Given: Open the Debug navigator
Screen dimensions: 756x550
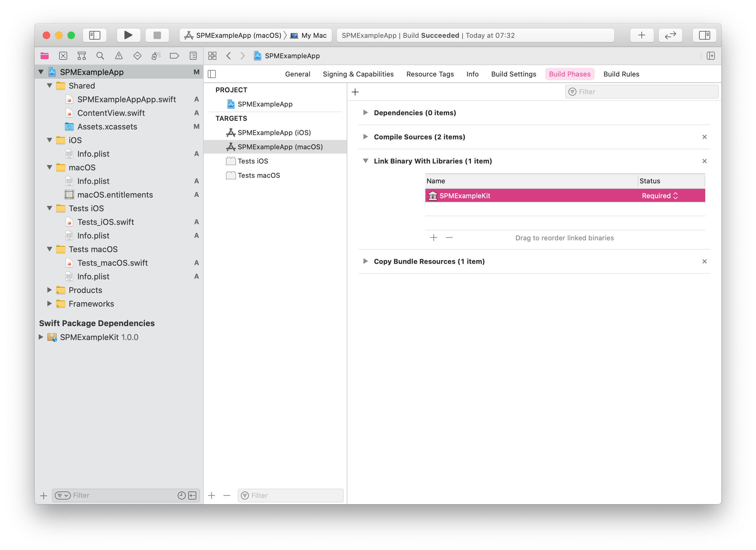Looking at the screenshot, I should click(156, 56).
